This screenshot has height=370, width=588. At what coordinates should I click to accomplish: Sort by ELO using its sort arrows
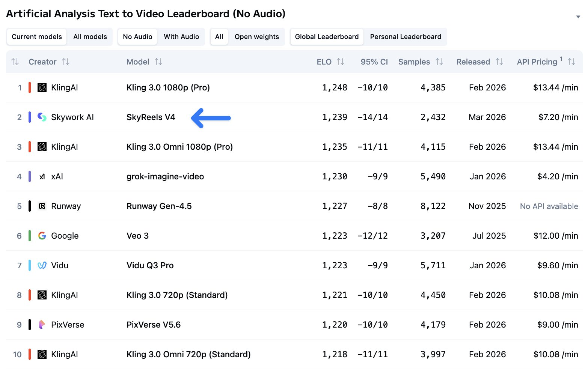pos(341,62)
